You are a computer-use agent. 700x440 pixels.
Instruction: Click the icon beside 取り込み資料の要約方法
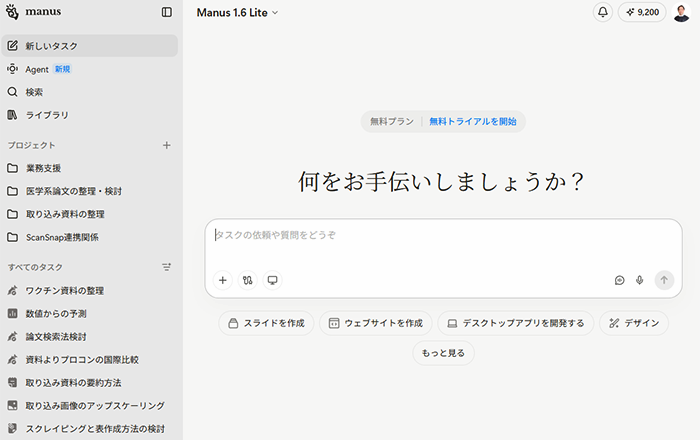(12, 382)
